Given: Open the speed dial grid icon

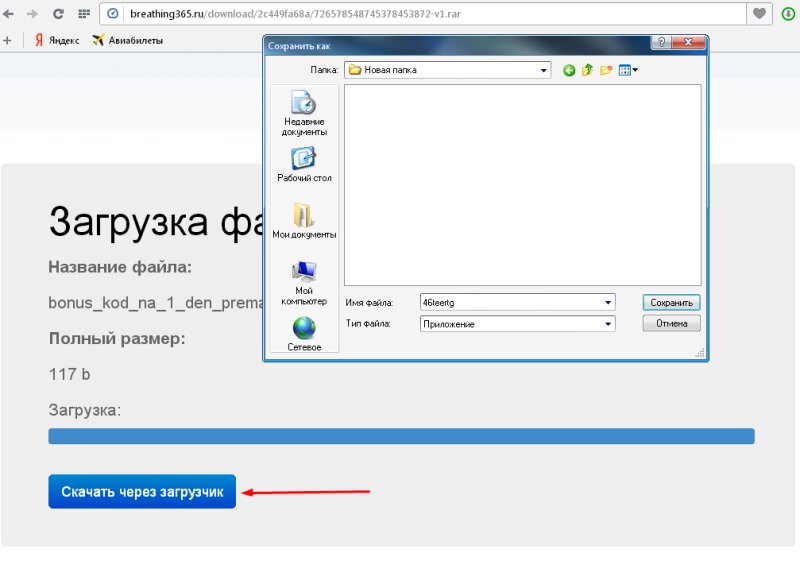Looking at the screenshot, I should [x=83, y=14].
